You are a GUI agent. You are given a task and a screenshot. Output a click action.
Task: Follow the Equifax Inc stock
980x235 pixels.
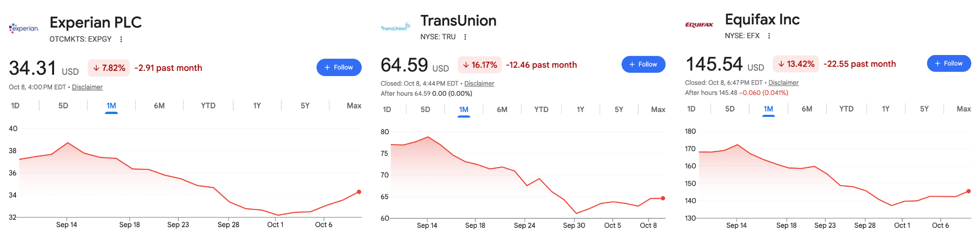[x=949, y=63]
